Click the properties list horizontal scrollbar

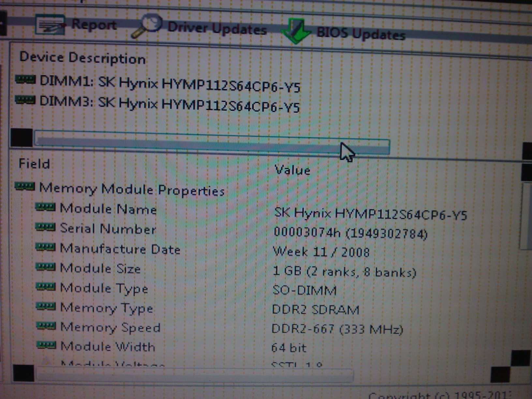coord(195,375)
